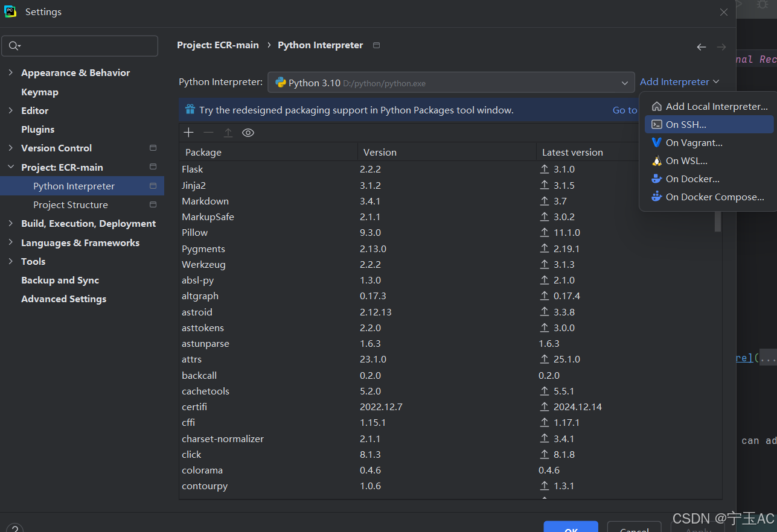Click upgrade arrow icon for contourpy
Viewport: 777px width, 532px height.
pyautogui.click(x=545, y=486)
